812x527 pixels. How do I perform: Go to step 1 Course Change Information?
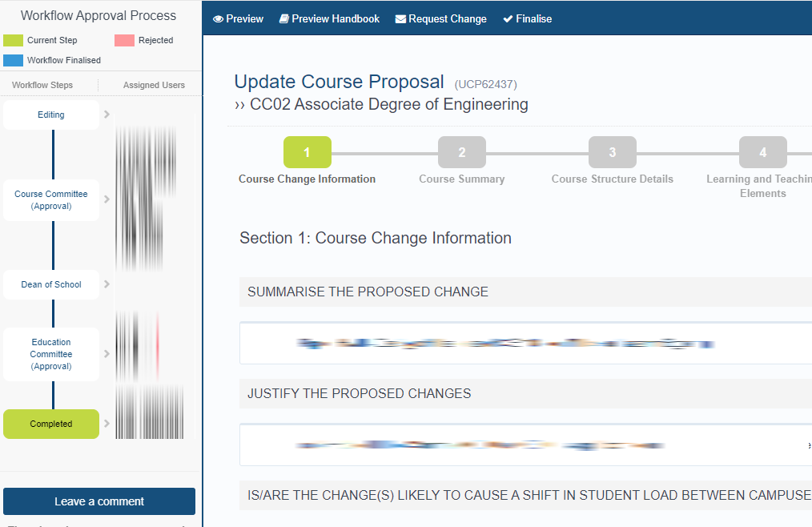pos(307,152)
